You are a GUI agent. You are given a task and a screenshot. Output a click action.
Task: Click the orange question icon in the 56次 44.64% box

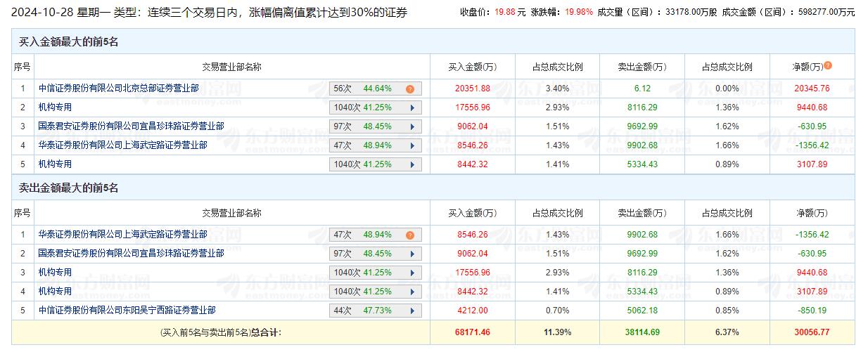[x=409, y=89]
